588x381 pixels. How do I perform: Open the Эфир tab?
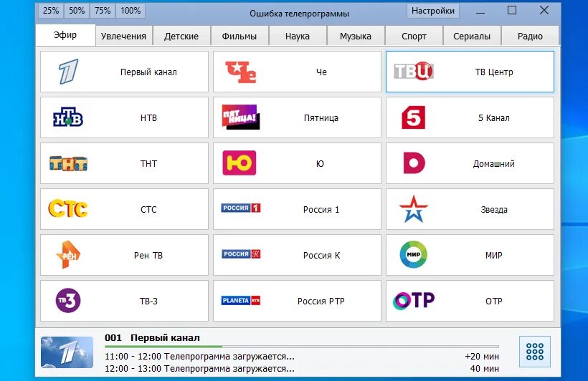(x=65, y=35)
